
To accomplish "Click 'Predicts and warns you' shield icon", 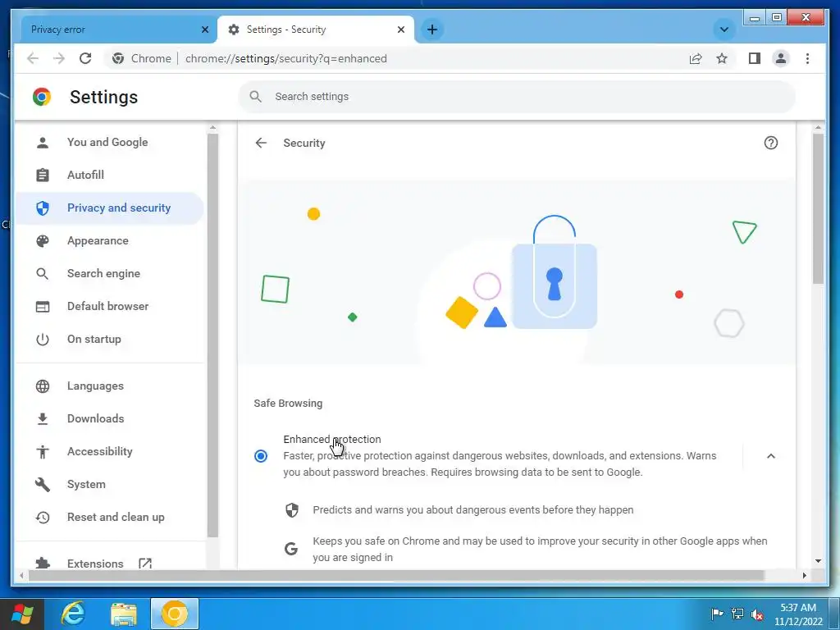I will pyautogui.click(x=291, y=510).
